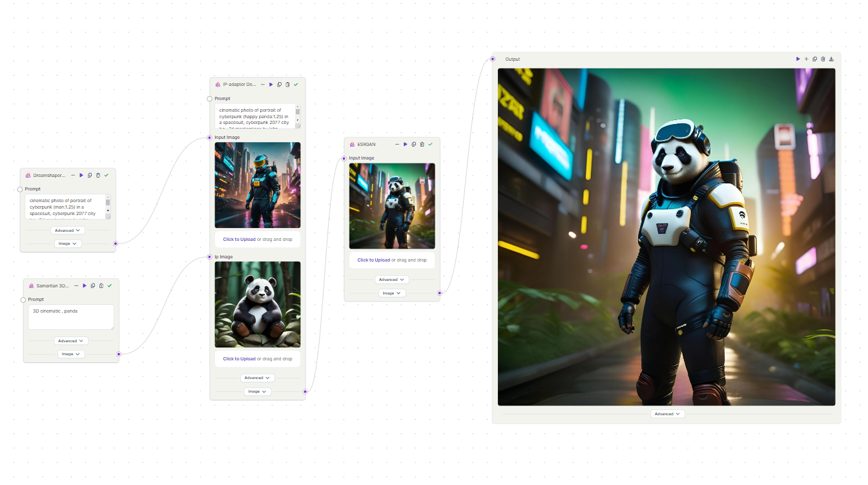Delete the Dreamshaper node with its trash icon
This screenshot has height=485, width=868.
(x=98, y=175)
